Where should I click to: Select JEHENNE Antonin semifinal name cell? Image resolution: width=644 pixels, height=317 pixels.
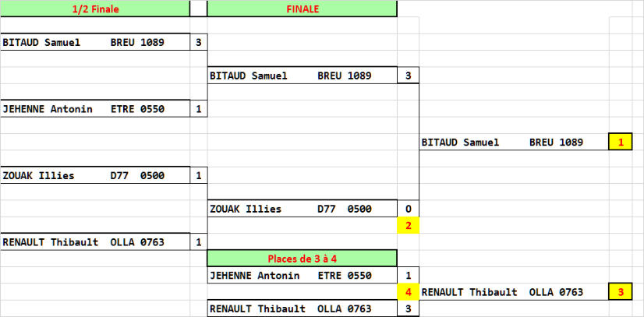click(x=95, y=109)
